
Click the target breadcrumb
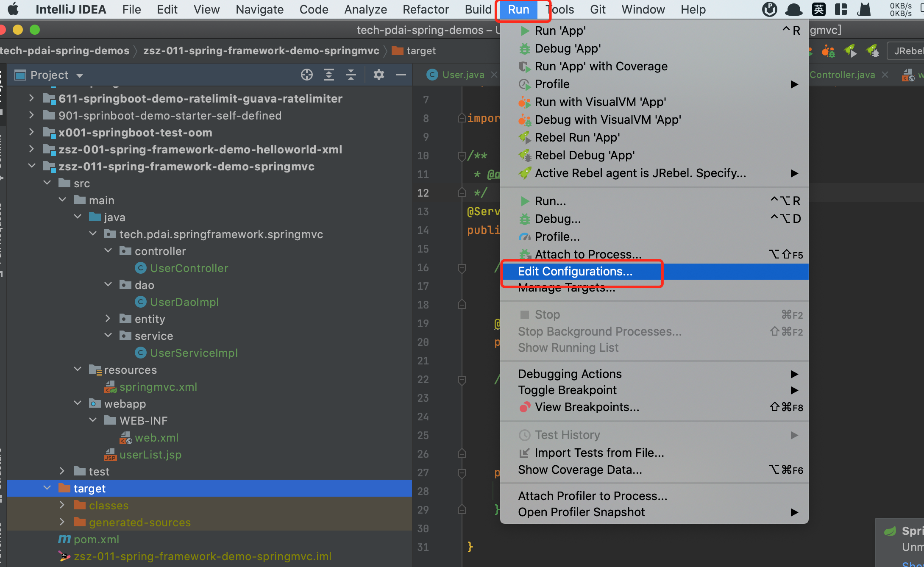(x=414, y=51)
